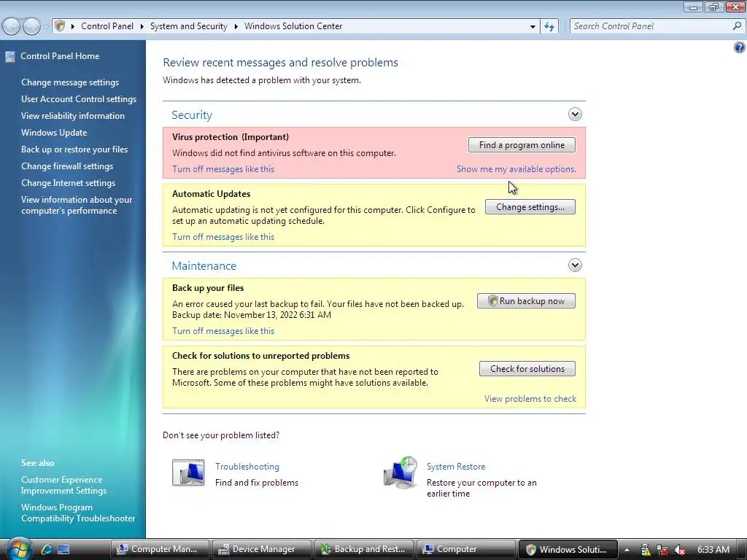Image resolution: width=747 pixels, height=560 pixels.
Task: Open the recent pages dropdown arrow
Action: 46,27
